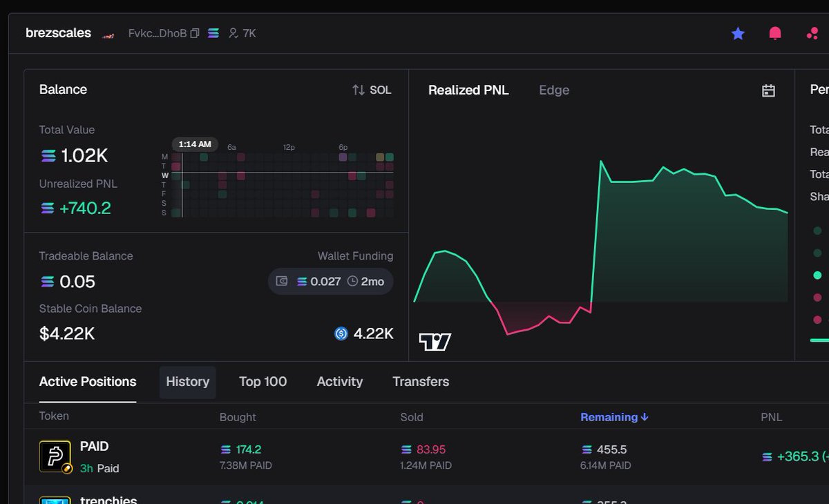This screenshot has width=829, height=504.
Task: Open the Active Positions tab
Action: click(x=88, y=381)
